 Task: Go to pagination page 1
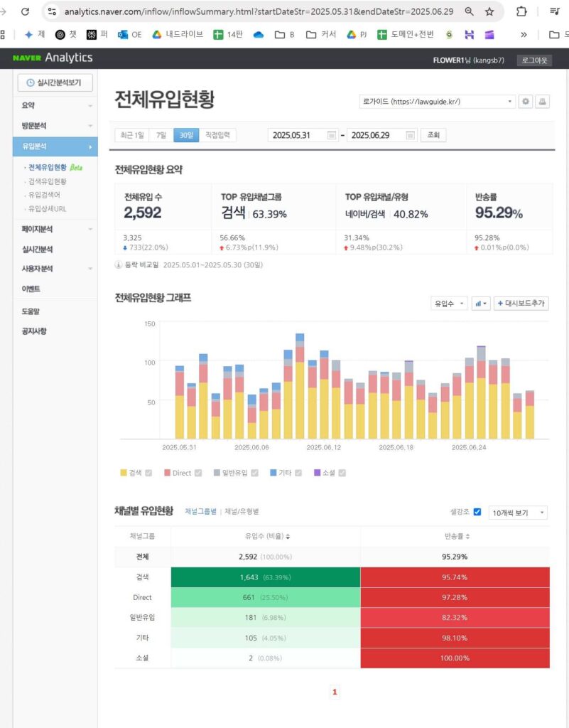click(335, 692)
